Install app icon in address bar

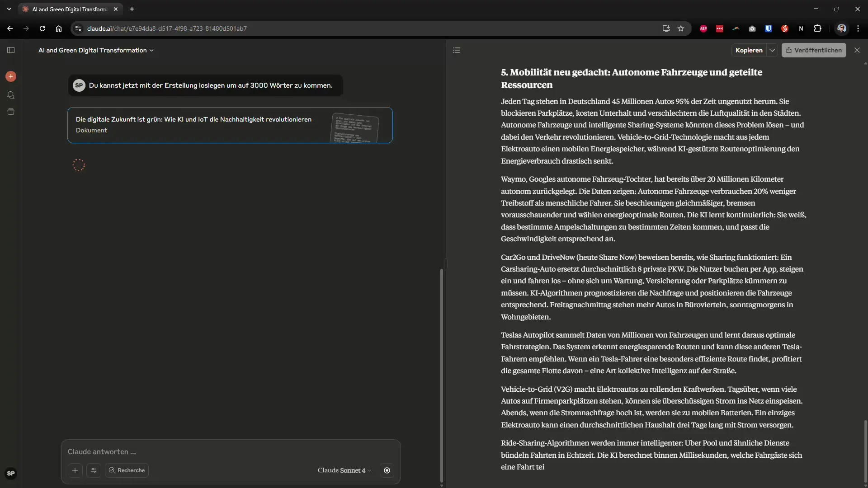[666, 28]
